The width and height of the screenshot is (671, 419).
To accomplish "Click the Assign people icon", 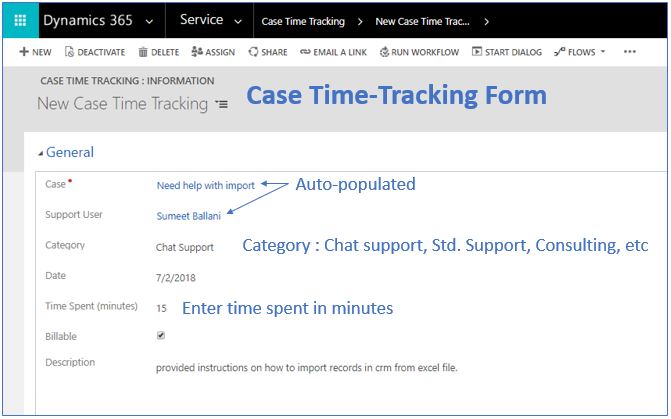I will click(197, 52).
